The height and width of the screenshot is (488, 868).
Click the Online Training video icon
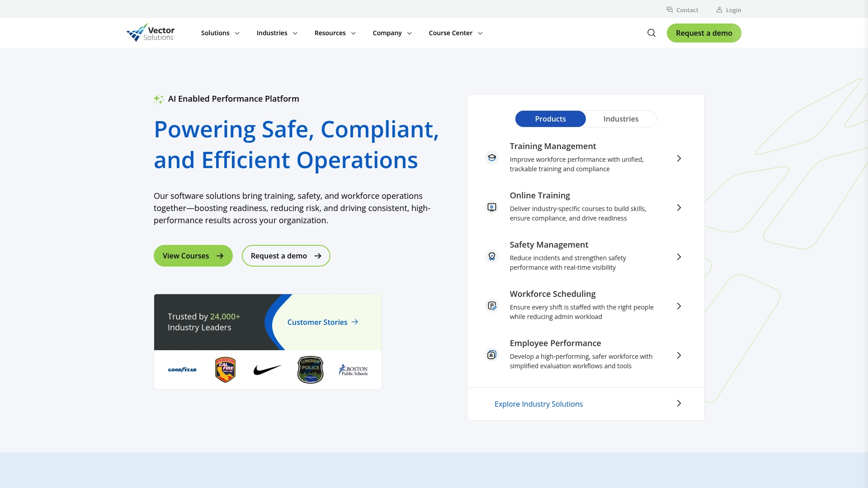(491, 207)
